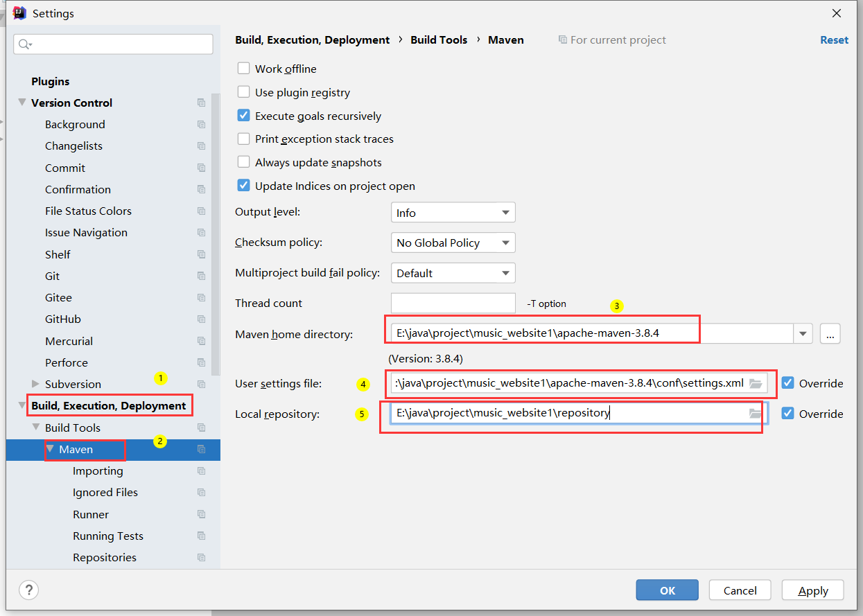
Task: Click the User settings file path field
Action: (x=579, y=383)
